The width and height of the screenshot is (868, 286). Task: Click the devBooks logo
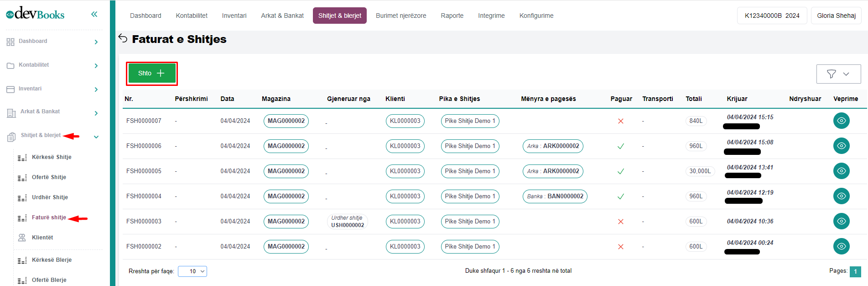pos(36,14)
